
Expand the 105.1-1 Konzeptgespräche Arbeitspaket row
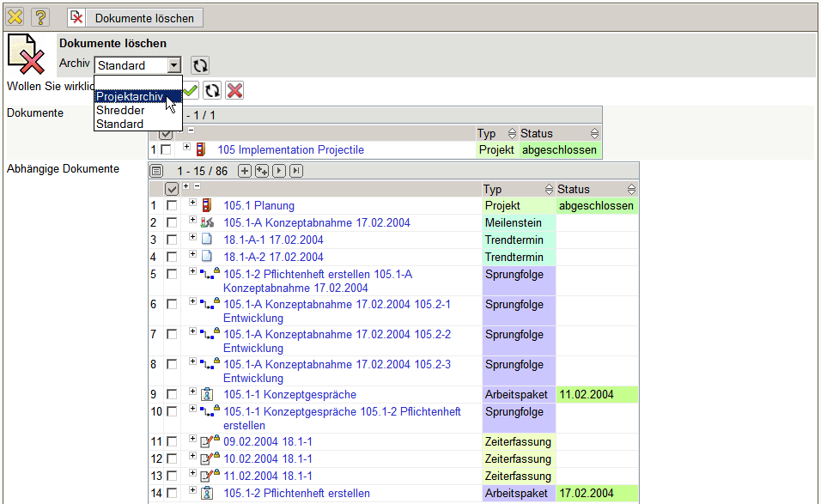(193, 393)
